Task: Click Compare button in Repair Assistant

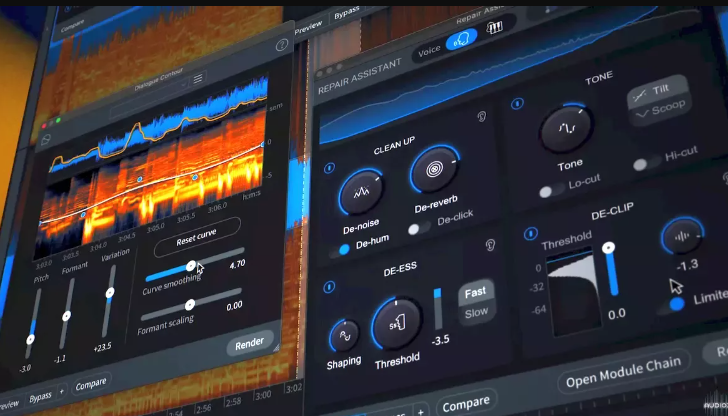Action: click(x=466, y=404)
